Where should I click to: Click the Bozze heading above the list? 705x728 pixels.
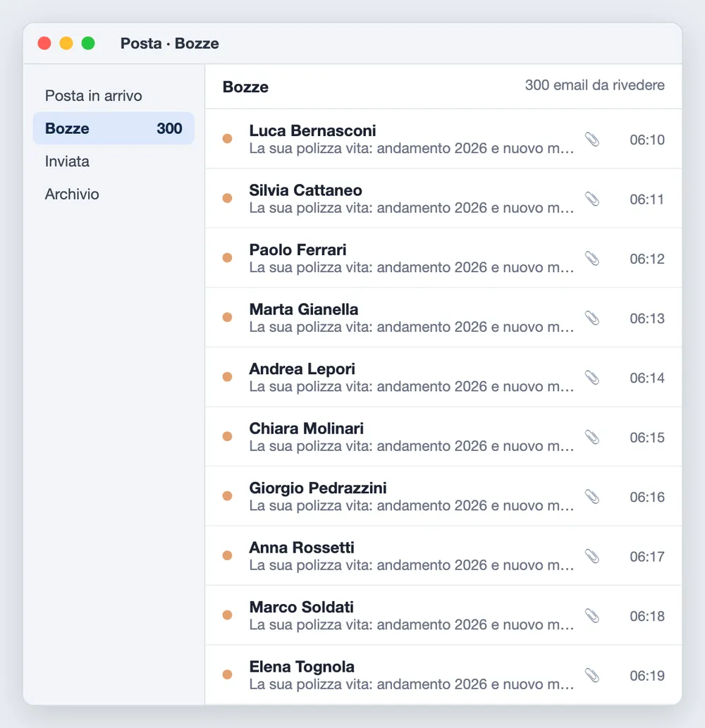point(245,87)
